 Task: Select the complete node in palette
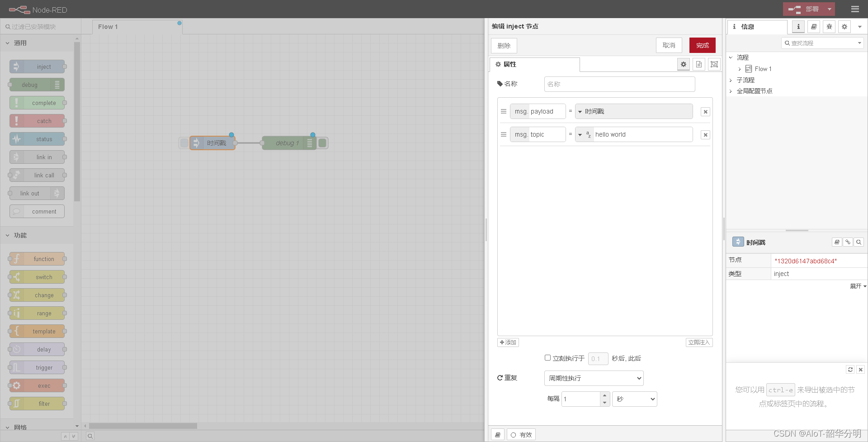point(37,103)
